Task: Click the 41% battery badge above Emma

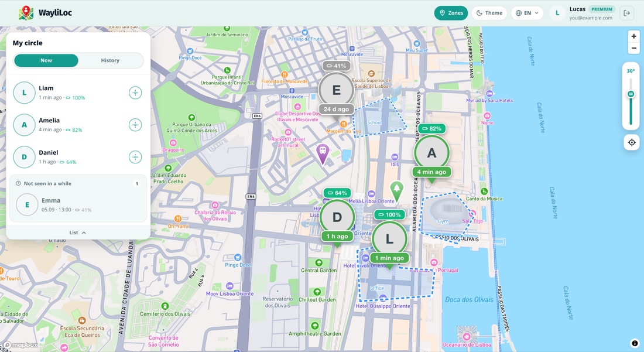Action: coord(336,66)
